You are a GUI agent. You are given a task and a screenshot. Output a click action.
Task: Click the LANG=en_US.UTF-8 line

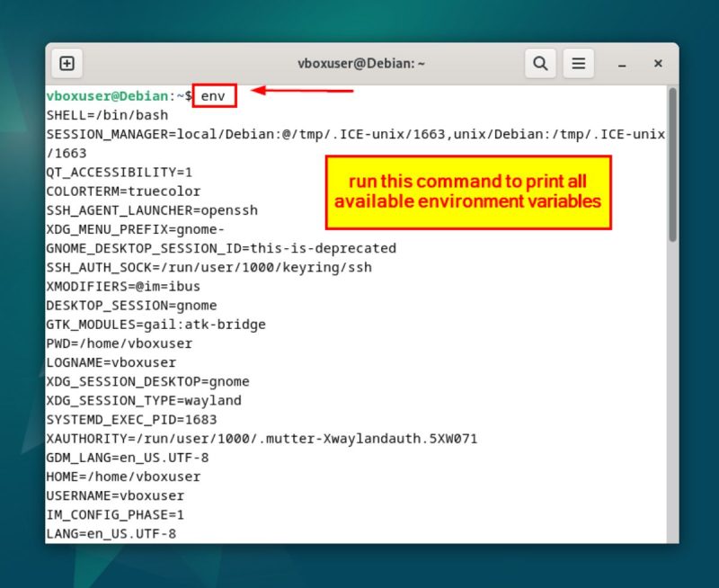click(111, 533)
